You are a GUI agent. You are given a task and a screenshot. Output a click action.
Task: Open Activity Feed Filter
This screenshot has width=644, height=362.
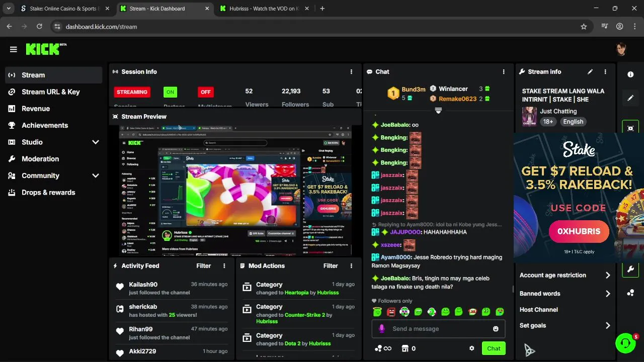203,266
